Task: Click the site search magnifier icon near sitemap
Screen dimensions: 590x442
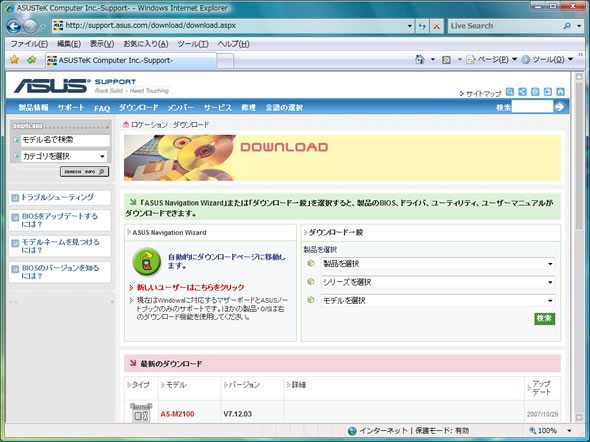Action: click(509, 92)
